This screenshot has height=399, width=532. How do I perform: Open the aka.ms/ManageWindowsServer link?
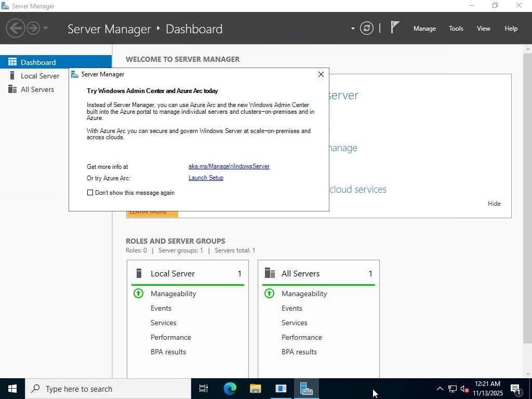(x=229, y=166)
